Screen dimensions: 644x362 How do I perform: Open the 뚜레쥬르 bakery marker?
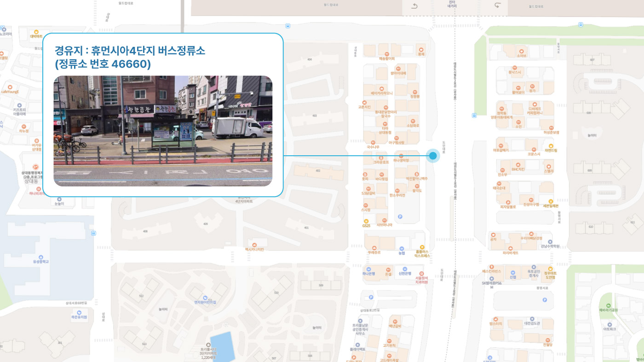pos(374,247)
